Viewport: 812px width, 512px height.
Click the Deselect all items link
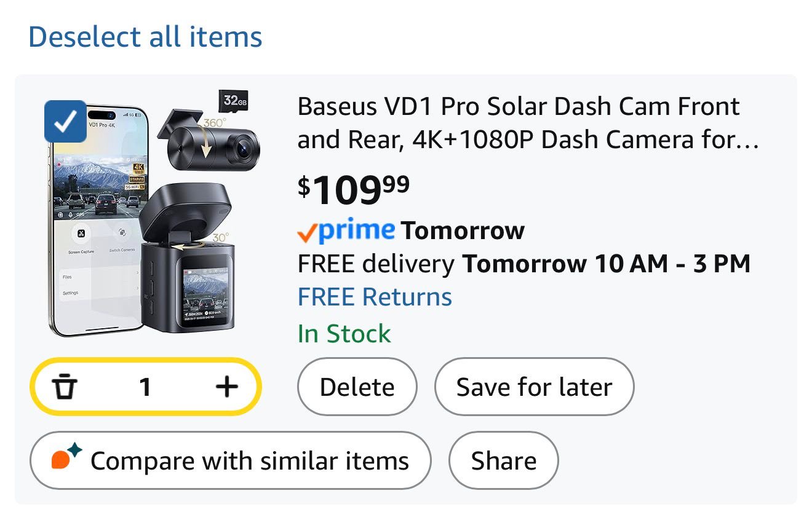tap(145, 37)
